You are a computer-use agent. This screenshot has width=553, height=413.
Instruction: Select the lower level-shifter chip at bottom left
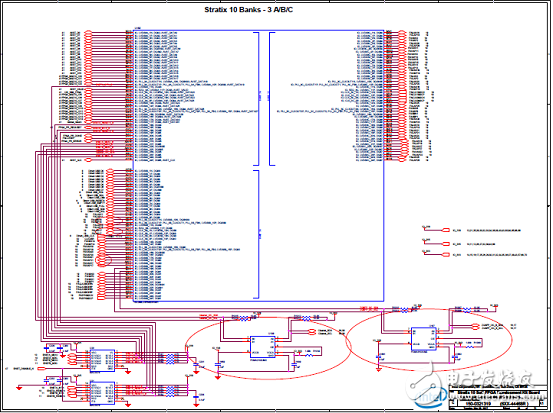coord(102,393)
